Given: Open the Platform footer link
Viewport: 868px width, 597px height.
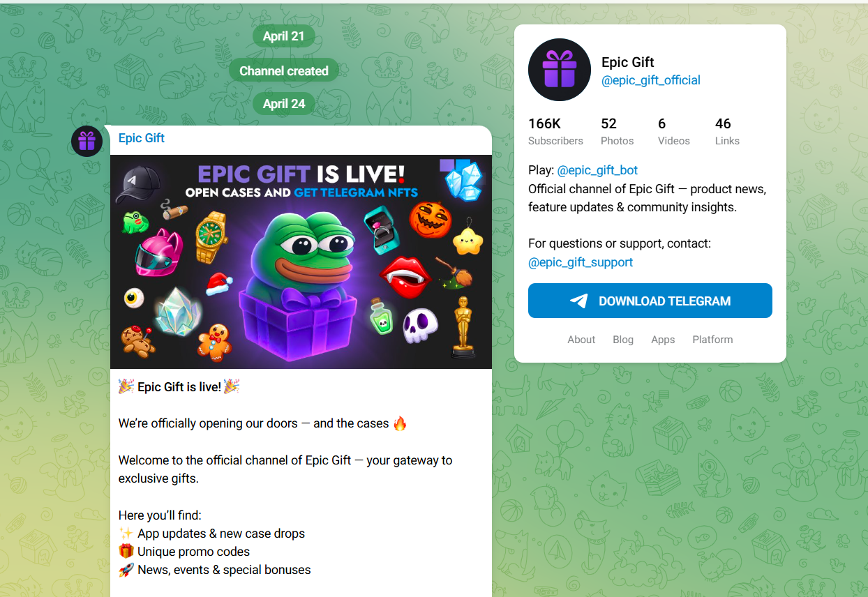Looking at the screenshot, I should 712,340.
